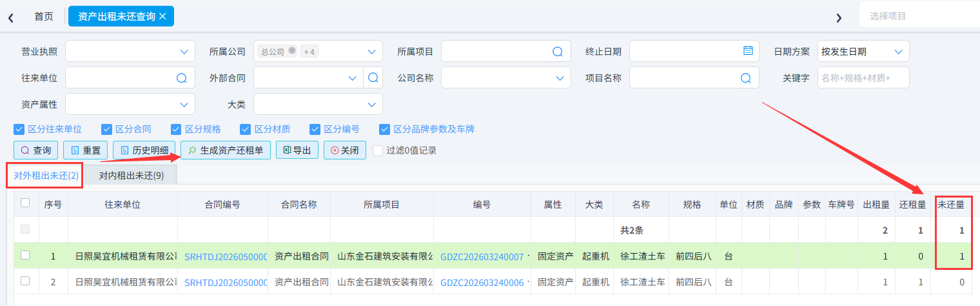Click the 合同编号 column header
980x306 pixels.
pyautogui.click(x=222, y=204)
